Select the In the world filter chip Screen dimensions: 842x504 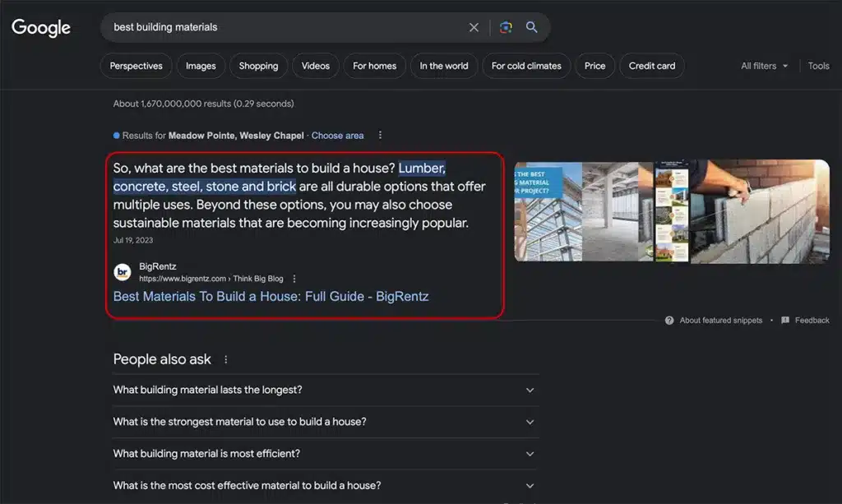[x=443, y=66]
